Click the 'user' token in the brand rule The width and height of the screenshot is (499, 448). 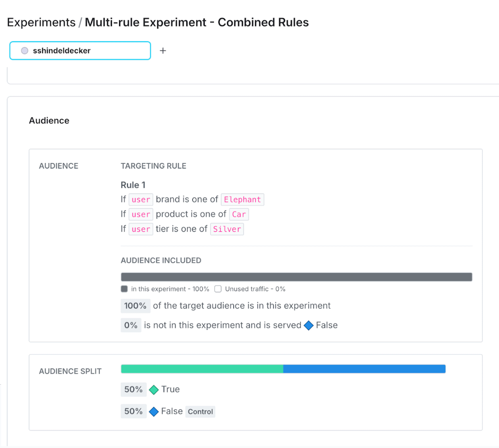pyautogui.click(x=141, y=199)
